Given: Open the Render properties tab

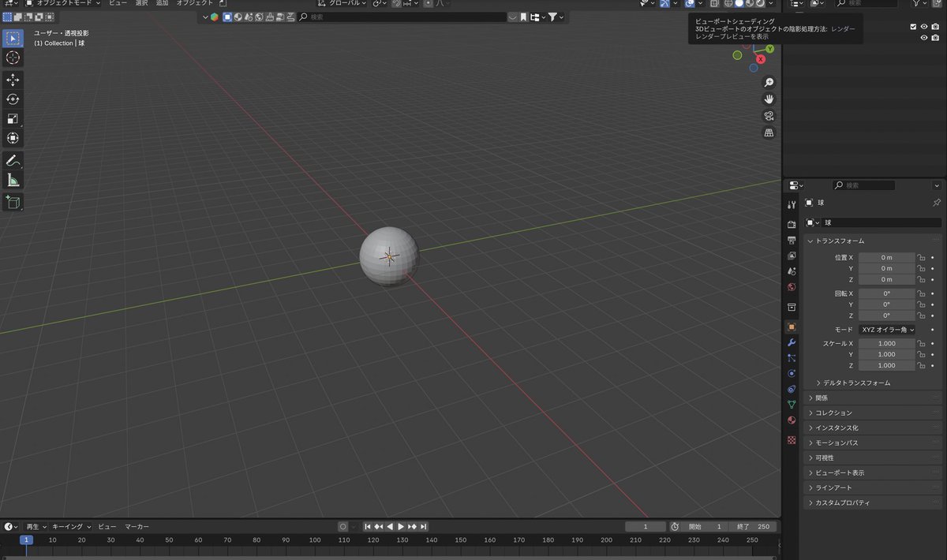Looking at the screenshot, I should 792,225.
